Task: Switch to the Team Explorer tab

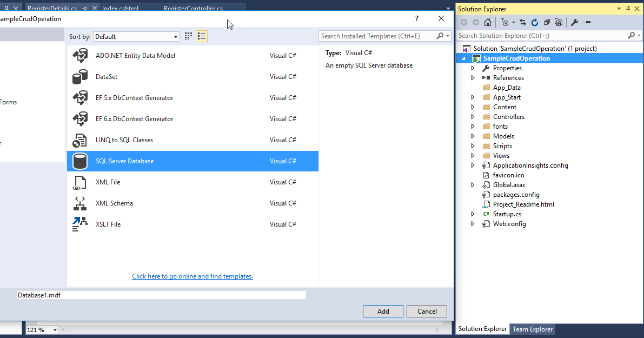Action: tap(532, 329)
